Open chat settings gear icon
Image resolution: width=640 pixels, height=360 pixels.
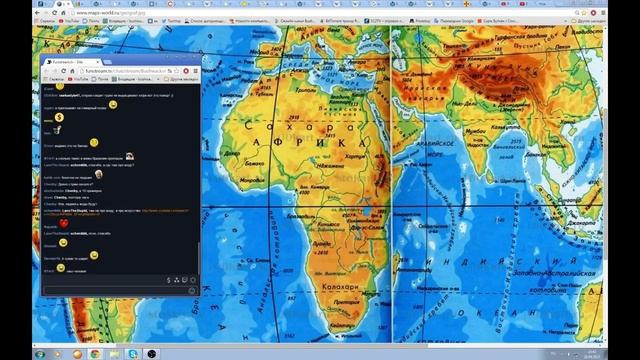pyautogui.click(x=193, y=280)
